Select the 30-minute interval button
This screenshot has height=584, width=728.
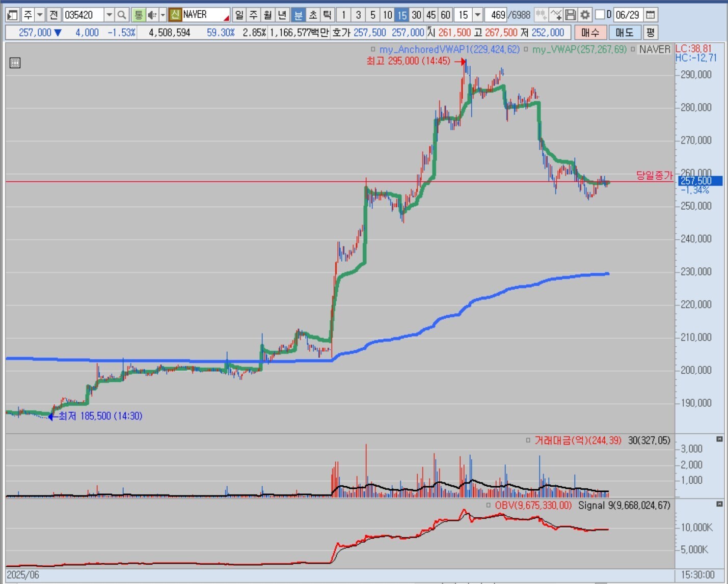[x=416, y=15]
